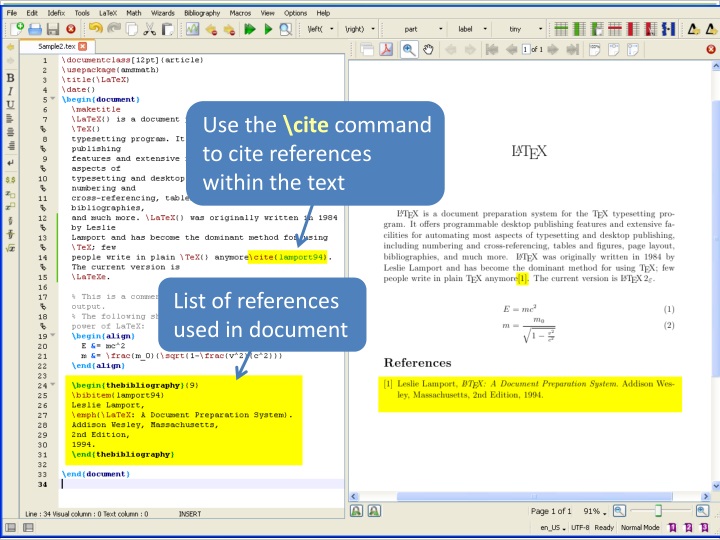
Task: Open the Math menu
Action: (134, 13)
